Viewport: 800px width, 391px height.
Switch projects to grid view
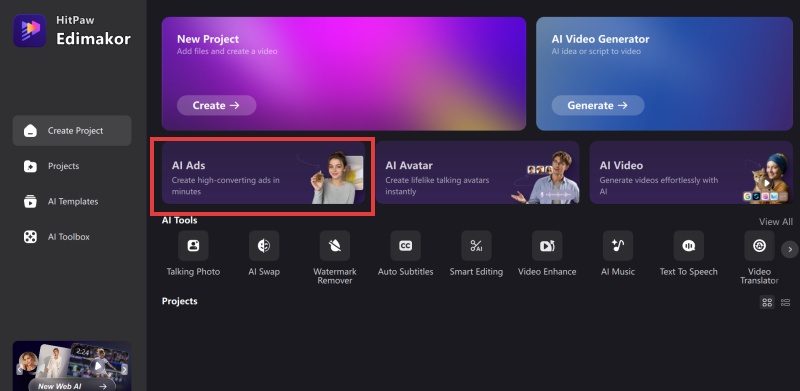[x=767, y=302]
